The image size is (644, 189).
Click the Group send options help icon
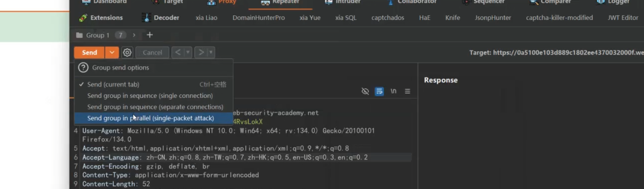tap(83, 67)
